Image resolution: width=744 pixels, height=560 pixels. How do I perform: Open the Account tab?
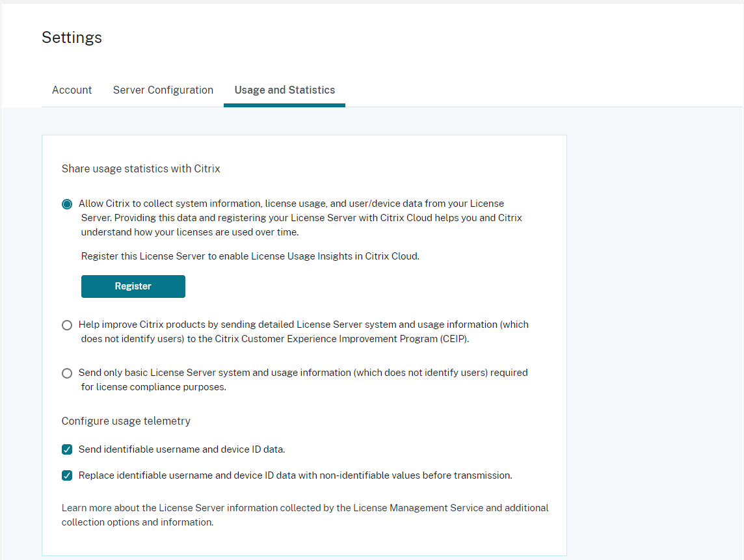72,90
